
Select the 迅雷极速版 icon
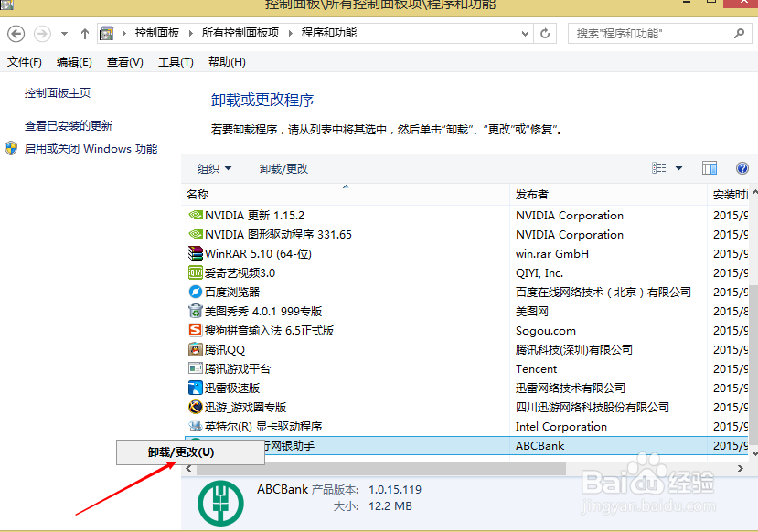(196, 388)
